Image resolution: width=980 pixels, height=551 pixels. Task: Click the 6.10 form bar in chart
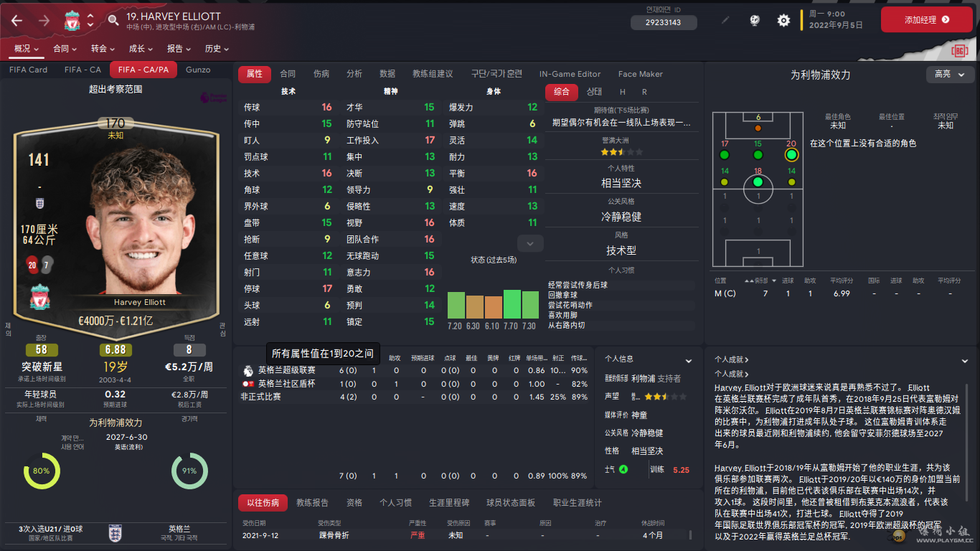point(493,308)
